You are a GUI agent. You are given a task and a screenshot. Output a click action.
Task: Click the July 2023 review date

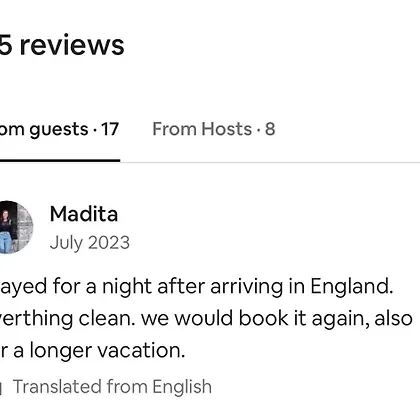pos(90,243)
